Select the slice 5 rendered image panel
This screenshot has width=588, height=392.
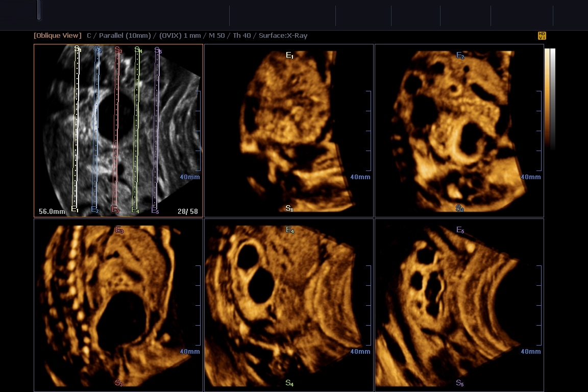pyautogui.click(x=459, y=305)
